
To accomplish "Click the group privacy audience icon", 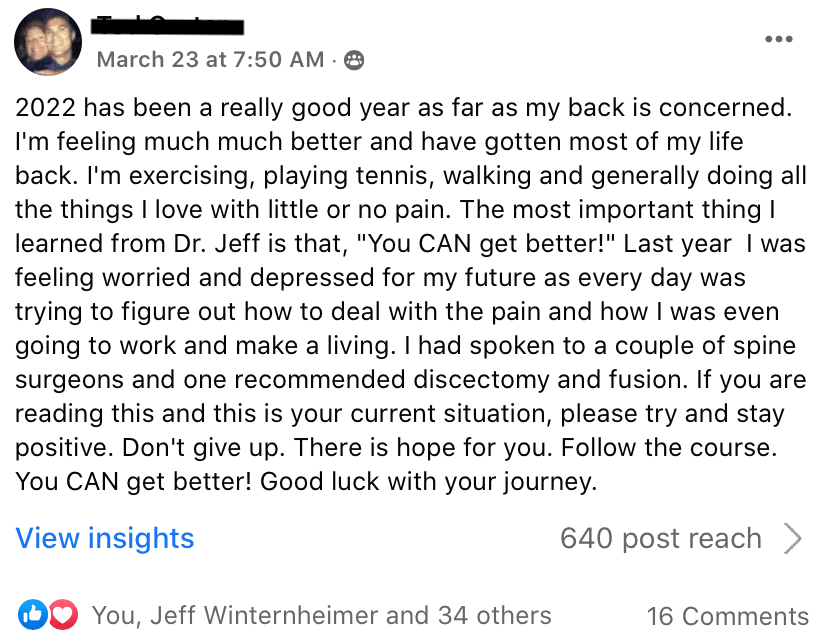I will click(354, 60).
